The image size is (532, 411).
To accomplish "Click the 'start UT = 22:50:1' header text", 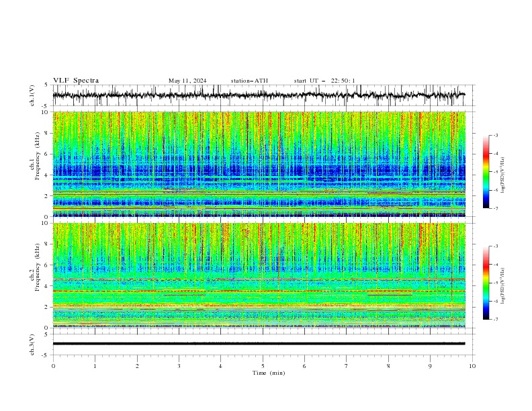I will [324, 81].
